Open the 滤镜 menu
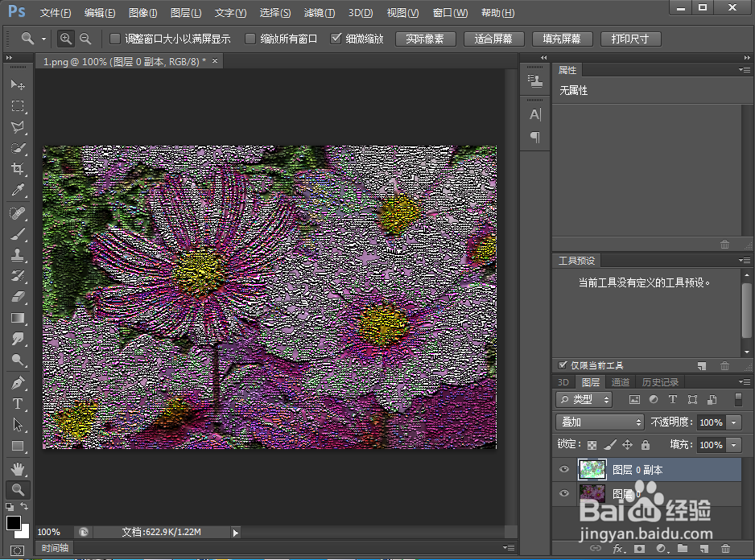This screenshot has height=560, width=755. tap(320, 13)
